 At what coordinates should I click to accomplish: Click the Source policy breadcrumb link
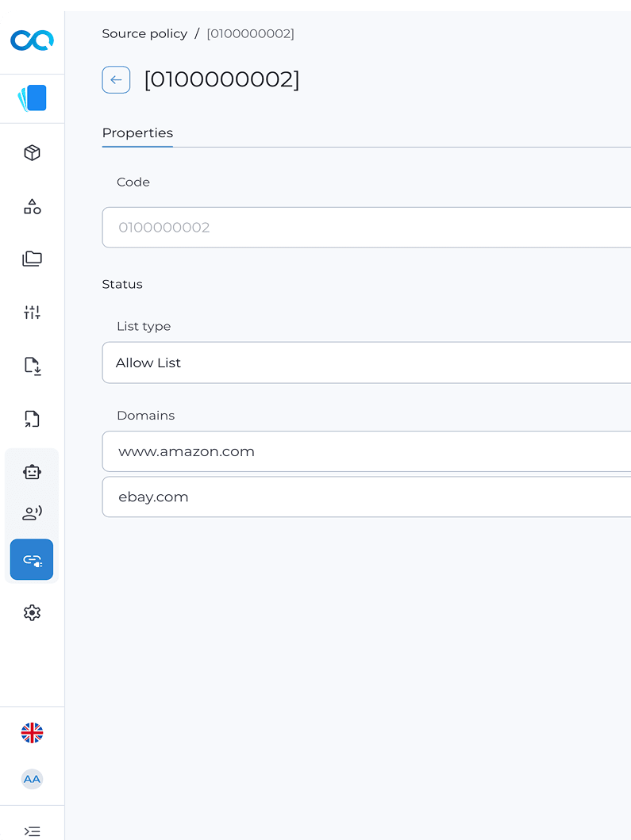point(144,34)
